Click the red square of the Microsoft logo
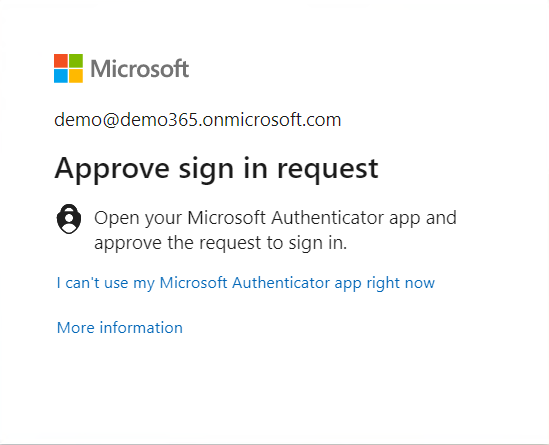 pyautogui.click(x=61, y=61)
